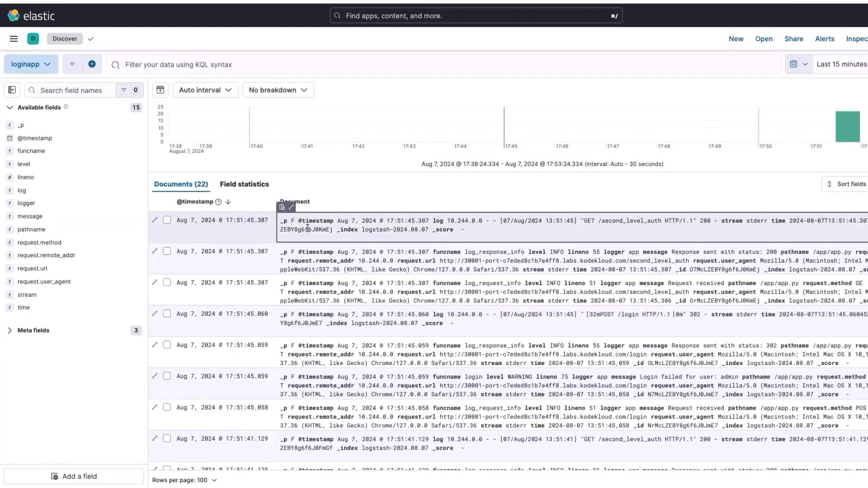Click the Elastic logo
The height and width of the screenshot is (488, 868).
click(x=31, y=16)
